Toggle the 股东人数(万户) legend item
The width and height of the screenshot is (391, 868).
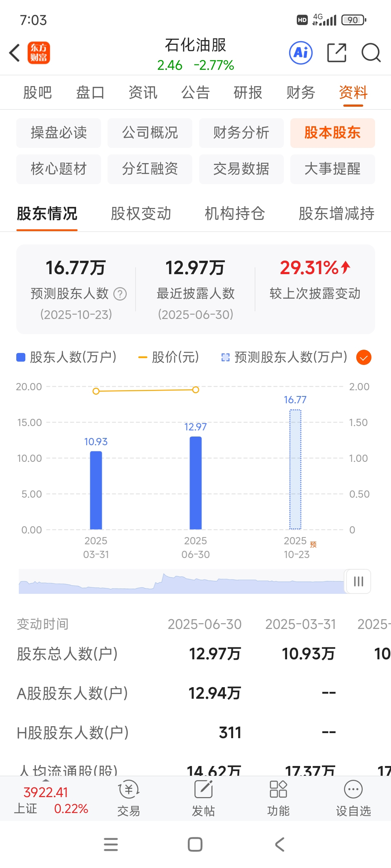[67, 357]
